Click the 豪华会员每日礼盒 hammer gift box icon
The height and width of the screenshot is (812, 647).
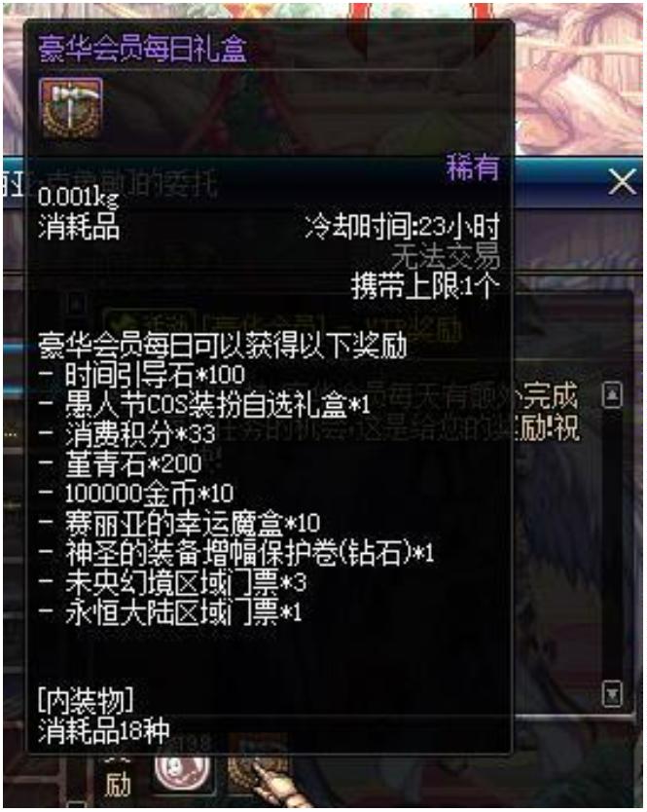coord(71,108)
